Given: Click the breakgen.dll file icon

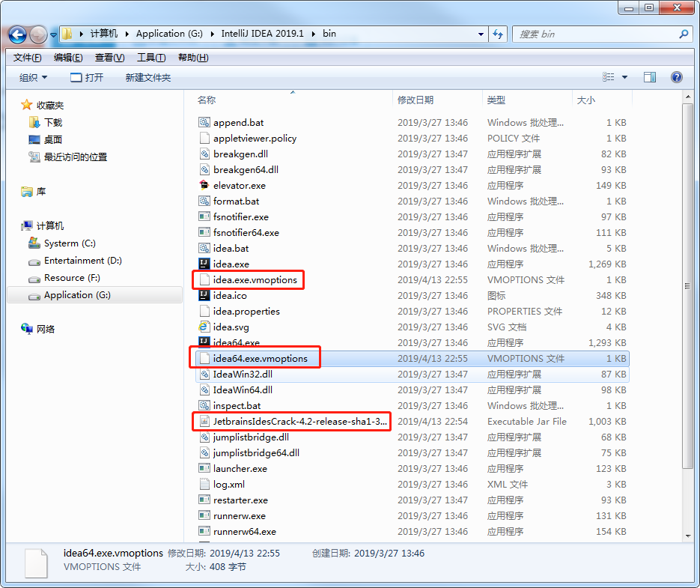Looking at the screenshot, I should (204, 154).
